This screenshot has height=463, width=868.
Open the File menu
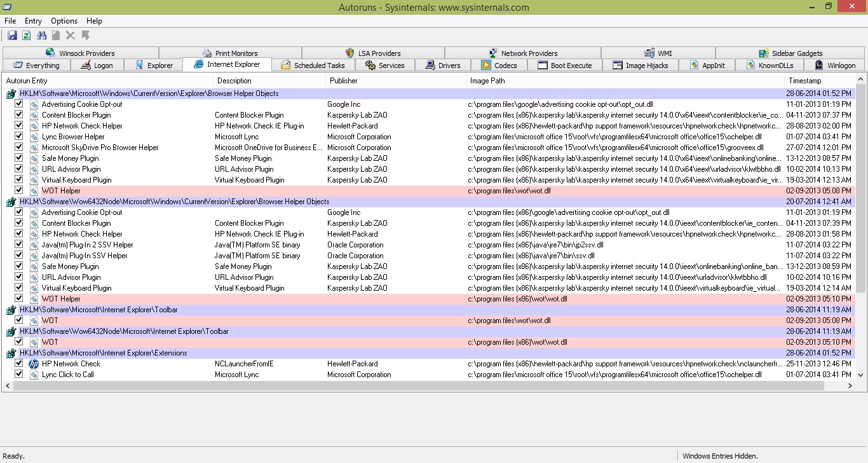click(10, 21)
